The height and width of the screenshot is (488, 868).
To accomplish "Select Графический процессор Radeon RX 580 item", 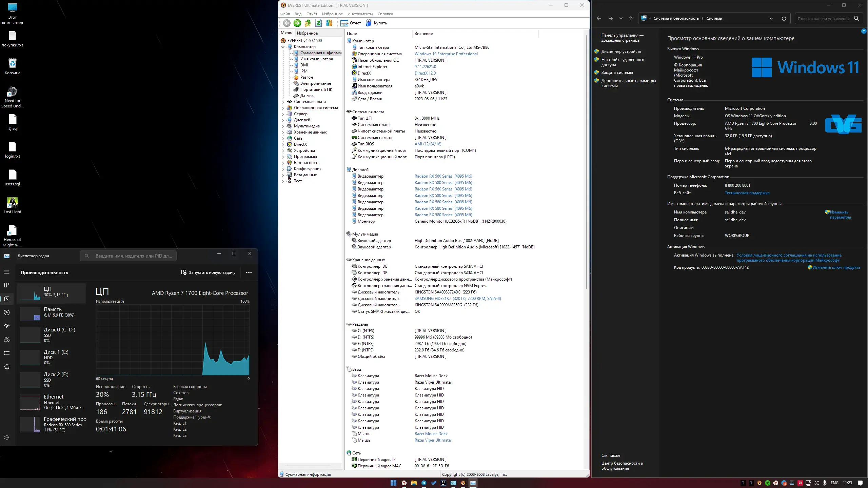I will coord(52,425).
